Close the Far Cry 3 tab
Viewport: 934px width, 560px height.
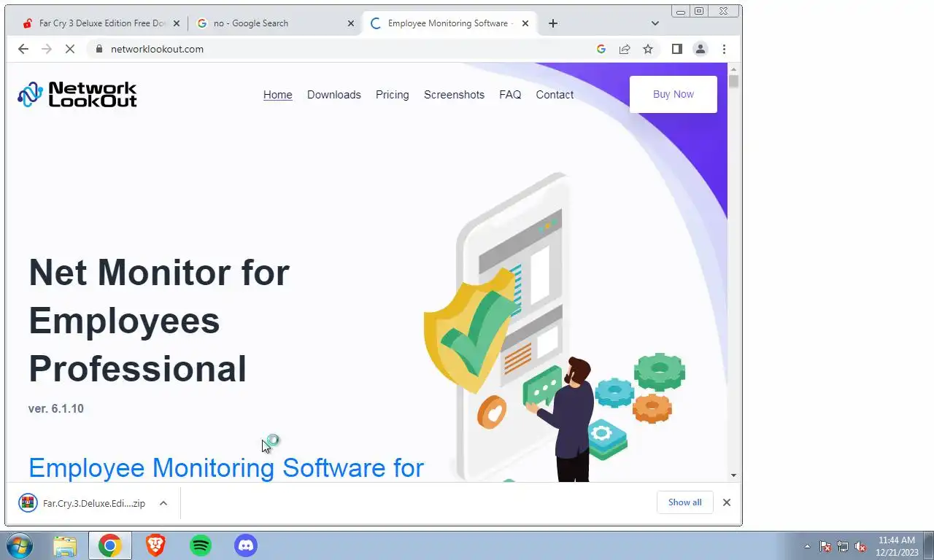[x=176, y=23]
